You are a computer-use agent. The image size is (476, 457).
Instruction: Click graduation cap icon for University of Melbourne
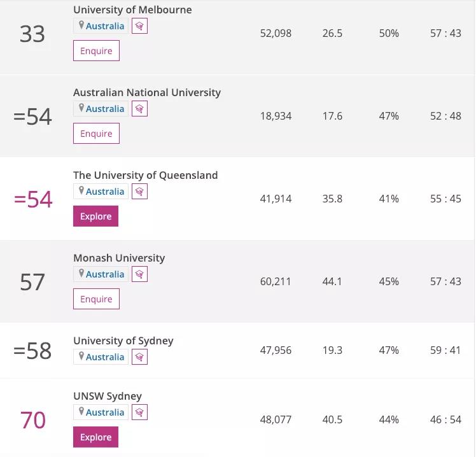[139, 26]
